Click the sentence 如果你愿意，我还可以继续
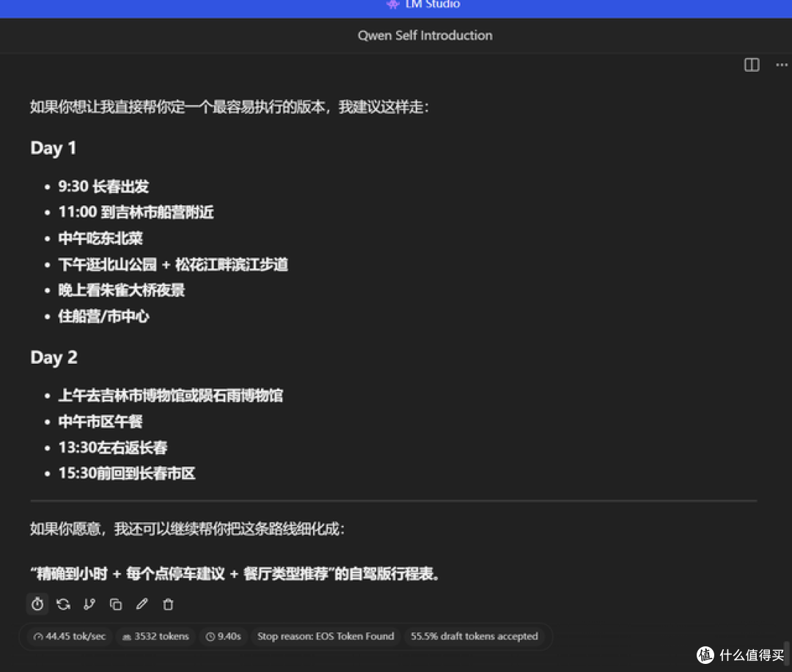 tap(188, 529)
